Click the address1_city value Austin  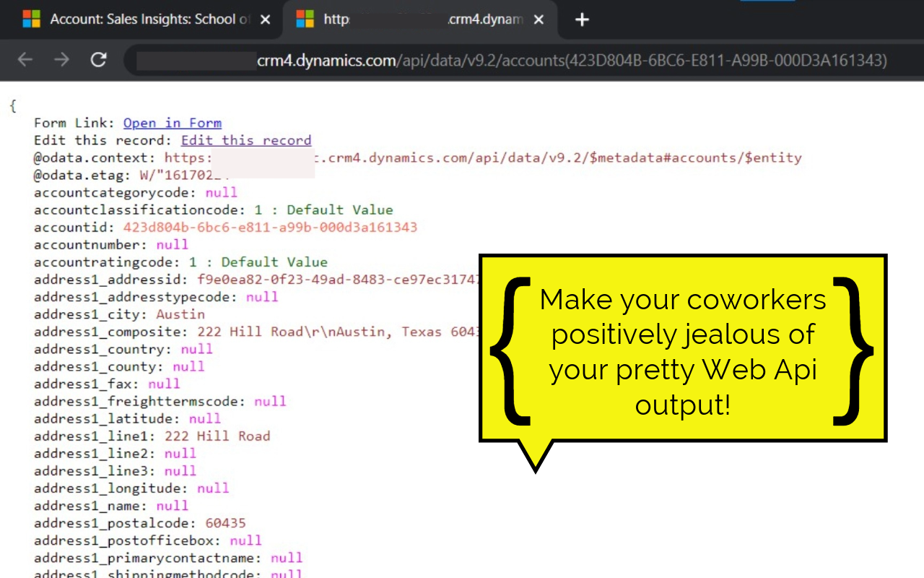tap(180, 314)
